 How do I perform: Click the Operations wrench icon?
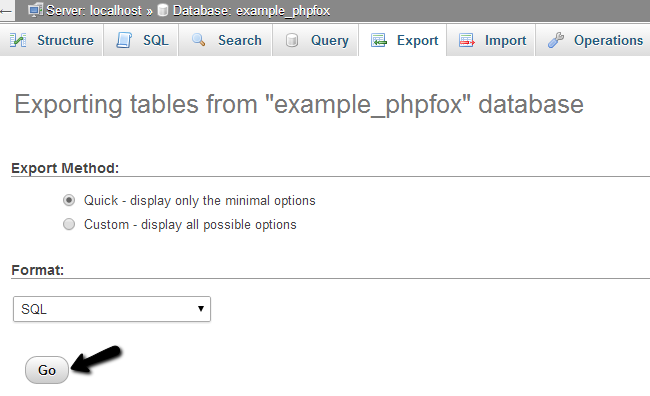tap(555, 40)
